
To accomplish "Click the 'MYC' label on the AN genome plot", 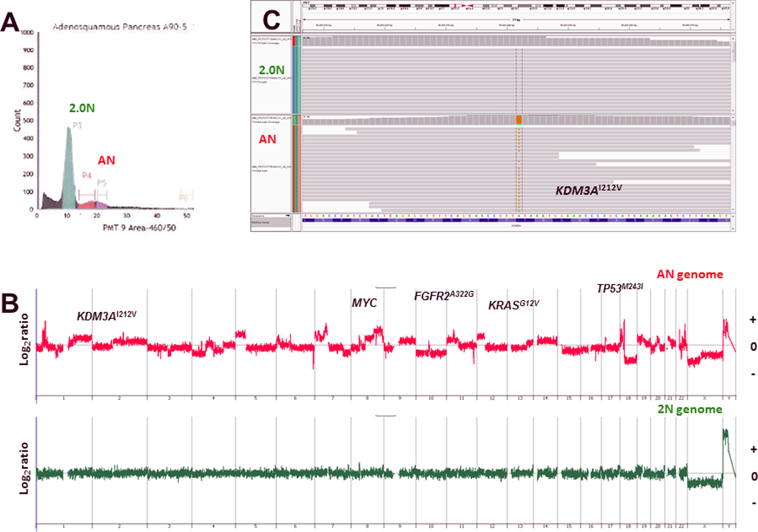I will tap(364, 303).
